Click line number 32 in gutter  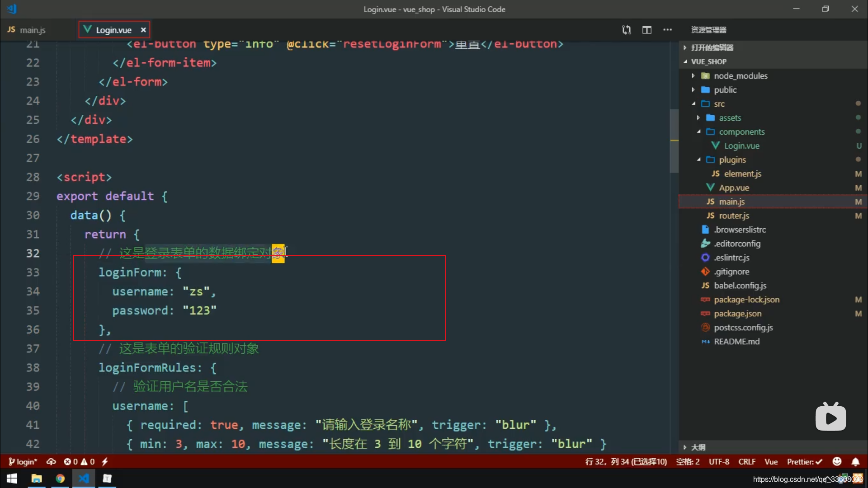tap(33, 253)
